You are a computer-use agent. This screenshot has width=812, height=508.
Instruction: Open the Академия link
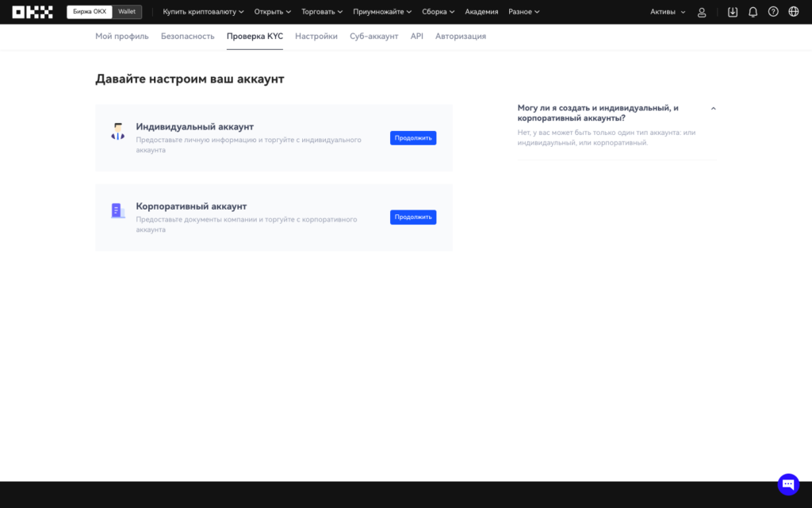[481, 12]
